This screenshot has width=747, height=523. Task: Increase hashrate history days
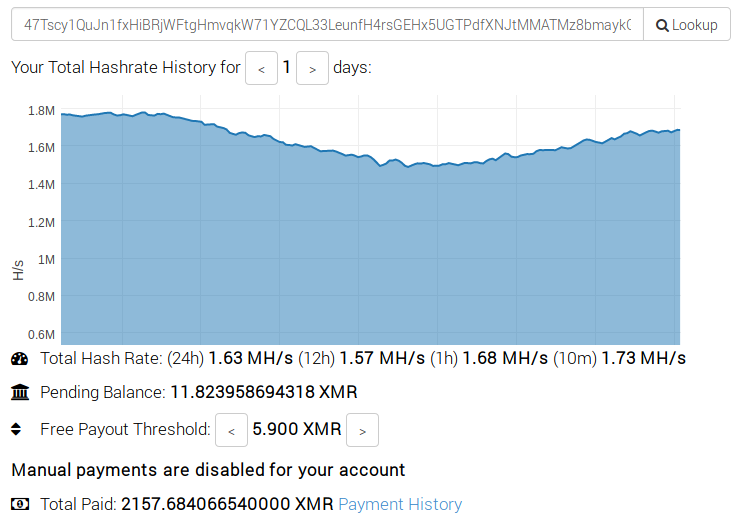[312, 69]
